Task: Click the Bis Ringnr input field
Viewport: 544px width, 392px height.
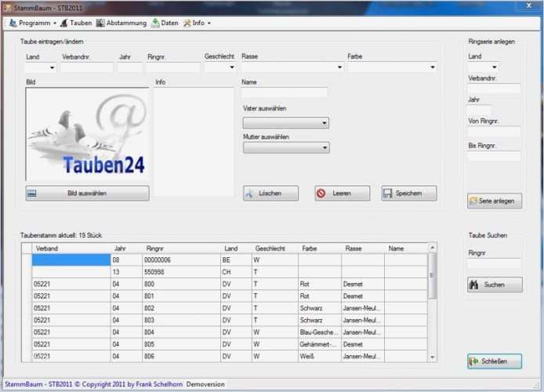Action: [x=494, y=156]
